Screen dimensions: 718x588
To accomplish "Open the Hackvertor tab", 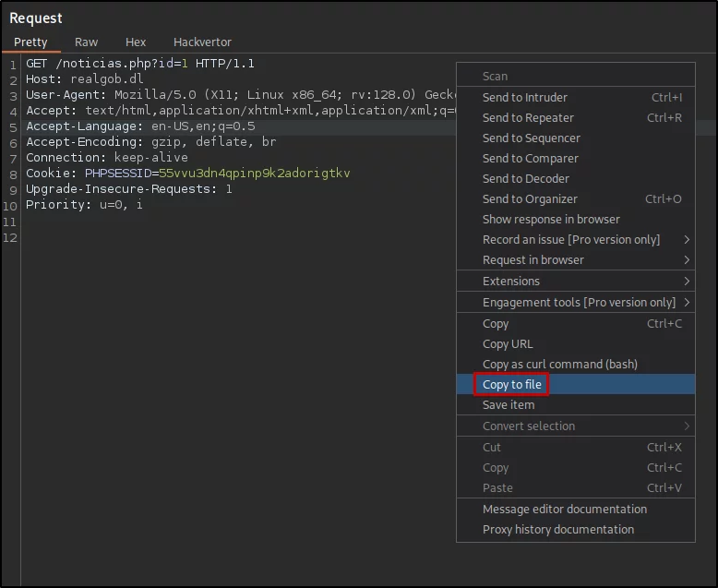I will pyautogui.click(x=202, y=42).
